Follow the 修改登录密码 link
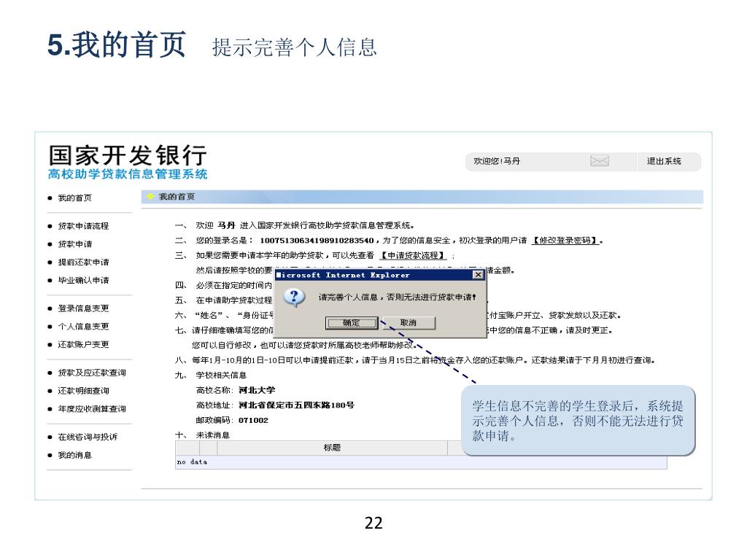This screenshot has width=747, height=560. click(x=565, y=241)
